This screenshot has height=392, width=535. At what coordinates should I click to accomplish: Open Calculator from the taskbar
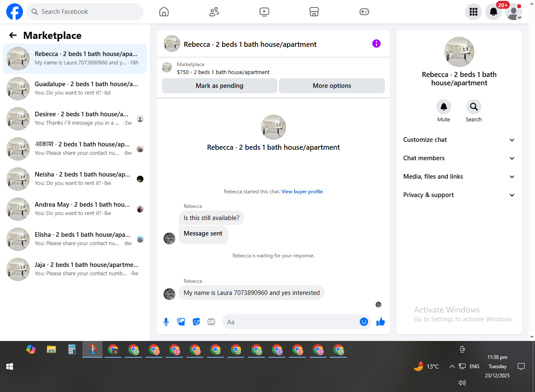click(72, 349)
